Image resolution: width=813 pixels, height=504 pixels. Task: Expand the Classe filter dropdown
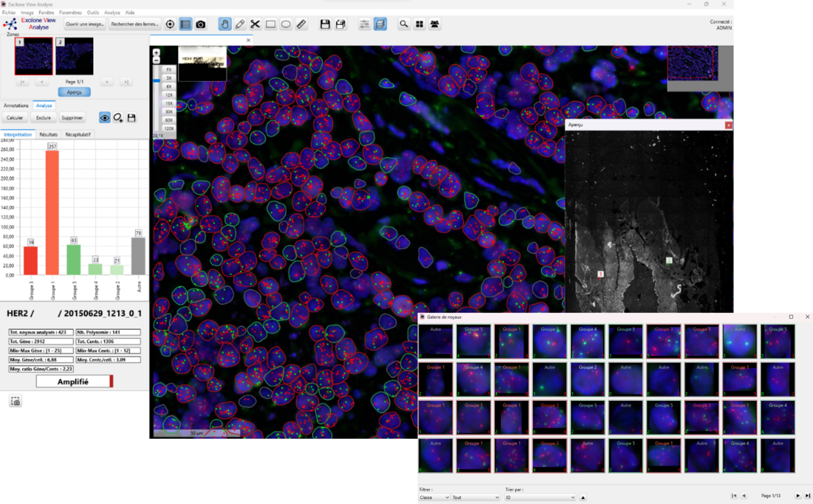pyautogui.click(x=434, y=497)
